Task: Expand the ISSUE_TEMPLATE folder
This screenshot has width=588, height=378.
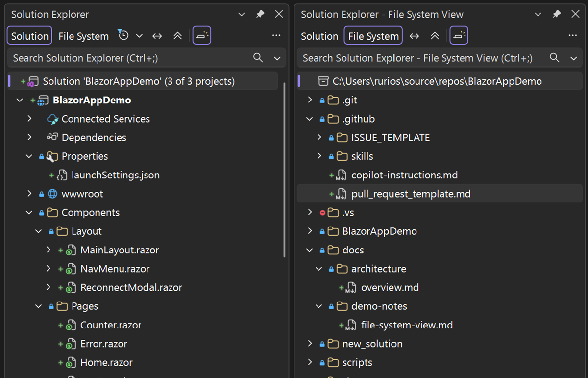Action: [319, 138]
